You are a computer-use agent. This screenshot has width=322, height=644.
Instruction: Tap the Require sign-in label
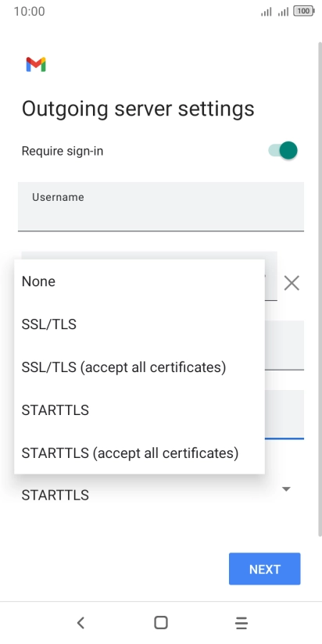63,151
